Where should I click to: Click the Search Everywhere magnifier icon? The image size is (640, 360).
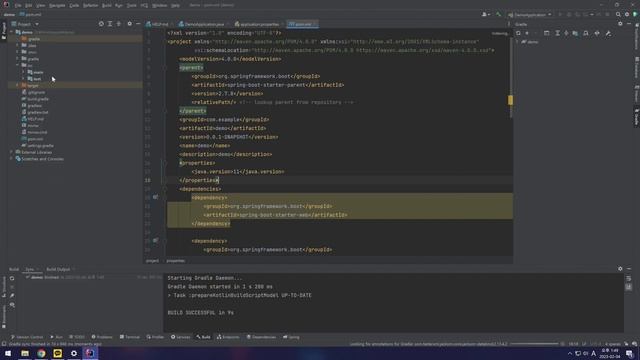click(x=618, y=15)
